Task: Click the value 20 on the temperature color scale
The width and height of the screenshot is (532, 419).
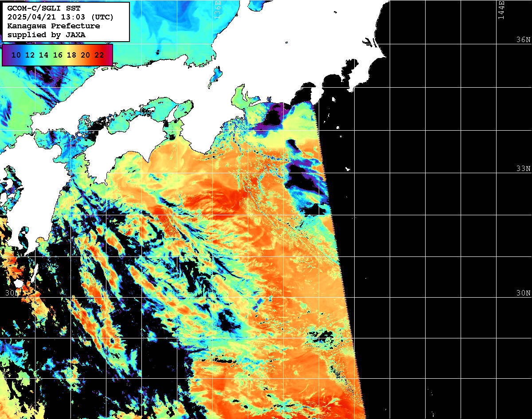Action: 86,55
